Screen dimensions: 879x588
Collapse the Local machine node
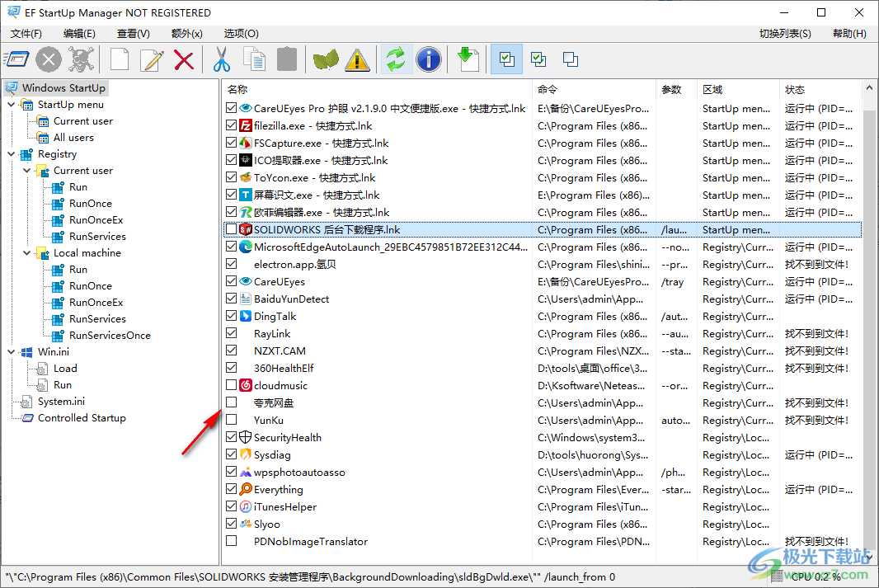click(27, 253)
